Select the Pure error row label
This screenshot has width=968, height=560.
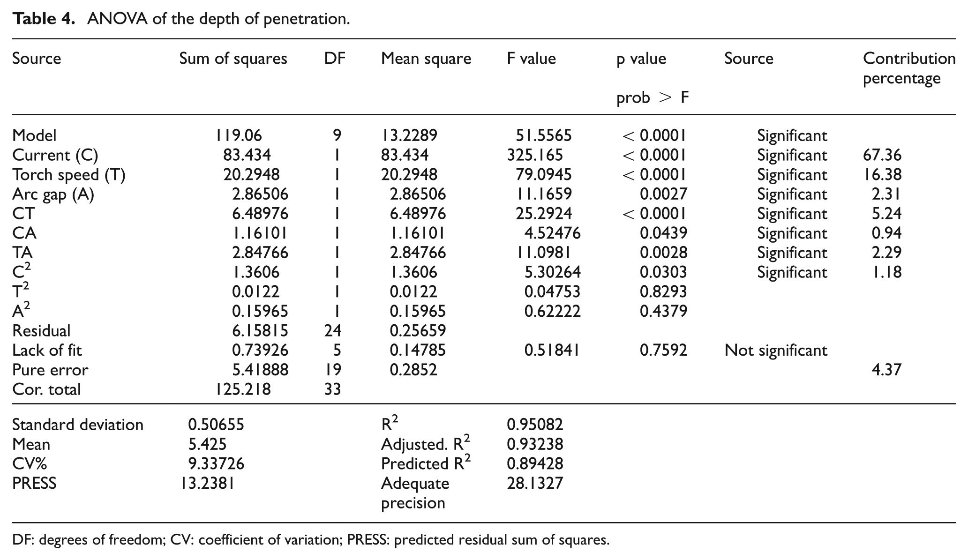(50, 370)
